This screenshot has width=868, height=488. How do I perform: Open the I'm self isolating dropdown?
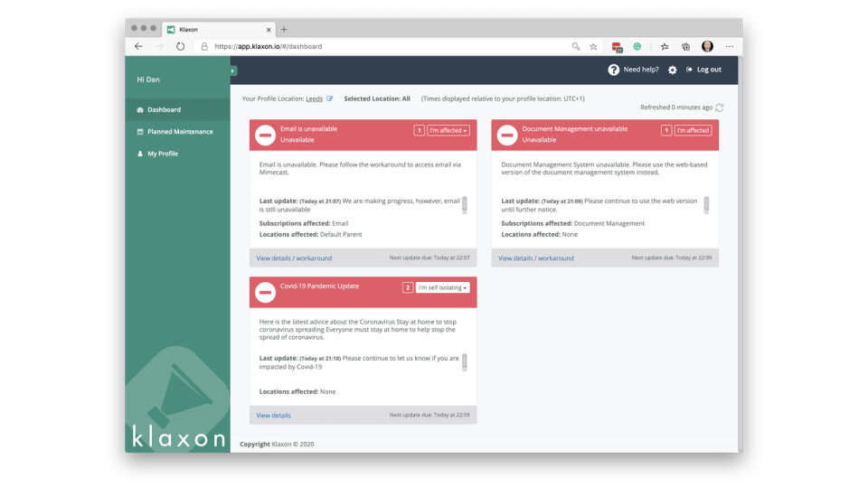442,287
